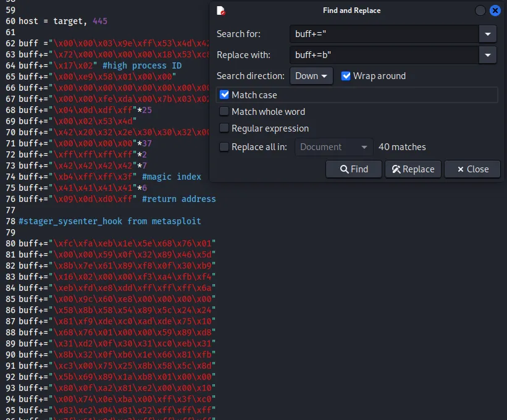Click the string '\x41\x41\x41\x41' on line 75
The image size is (507, 420).
click(x=93, y=188)
